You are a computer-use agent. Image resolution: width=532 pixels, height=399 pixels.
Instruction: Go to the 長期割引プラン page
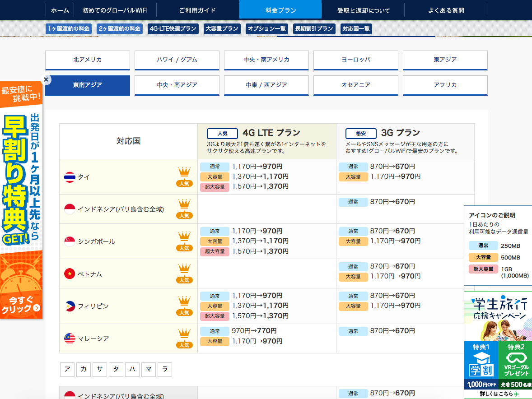314,29
